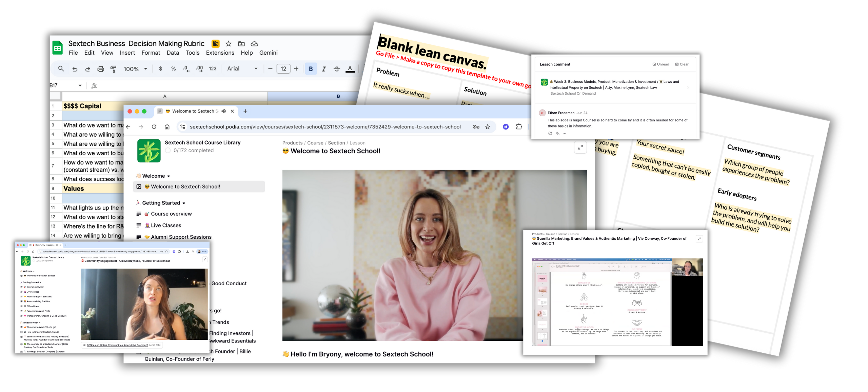Toggle bold formatting button
The image size is (868, 392).
pyautogui.click(x=311, y=69)
